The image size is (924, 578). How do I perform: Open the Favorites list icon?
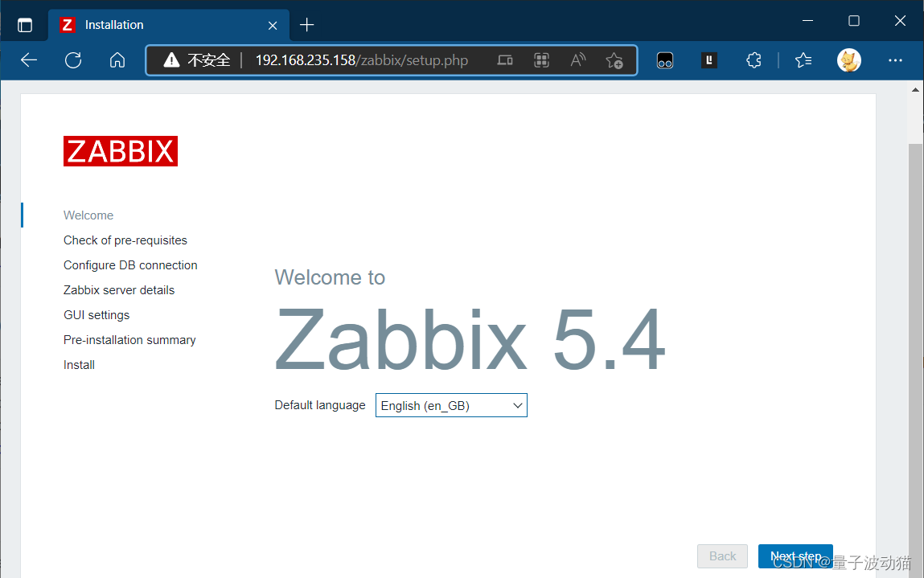(803, 60)
